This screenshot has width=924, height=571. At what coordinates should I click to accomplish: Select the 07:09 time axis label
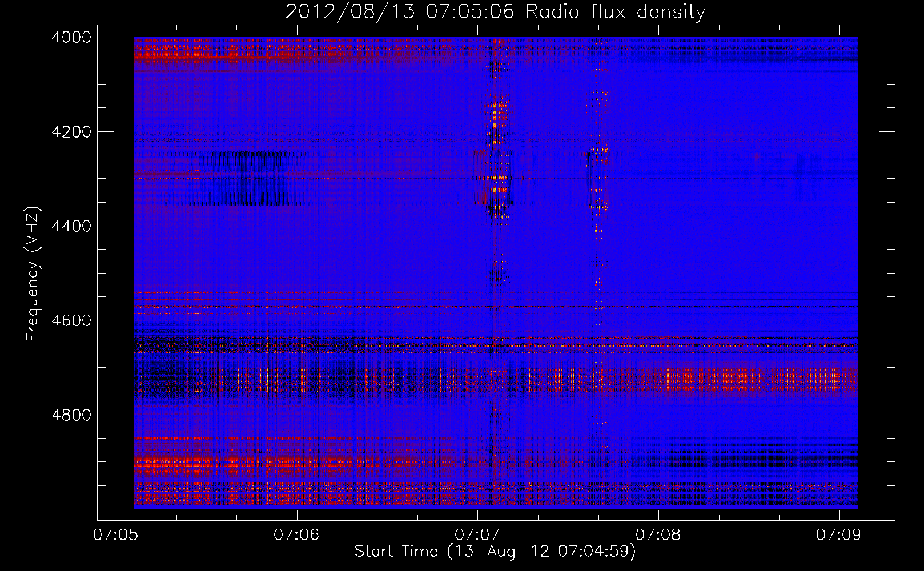click(839, 535)
